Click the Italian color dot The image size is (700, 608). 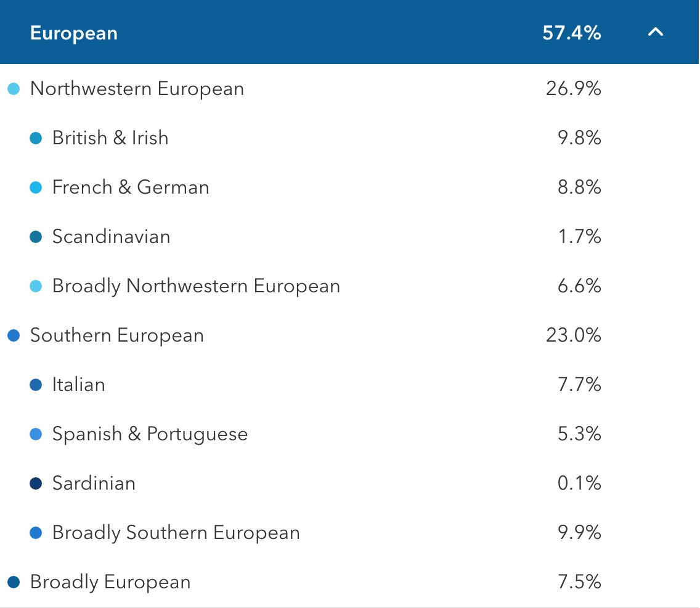[x=36, y=385]
